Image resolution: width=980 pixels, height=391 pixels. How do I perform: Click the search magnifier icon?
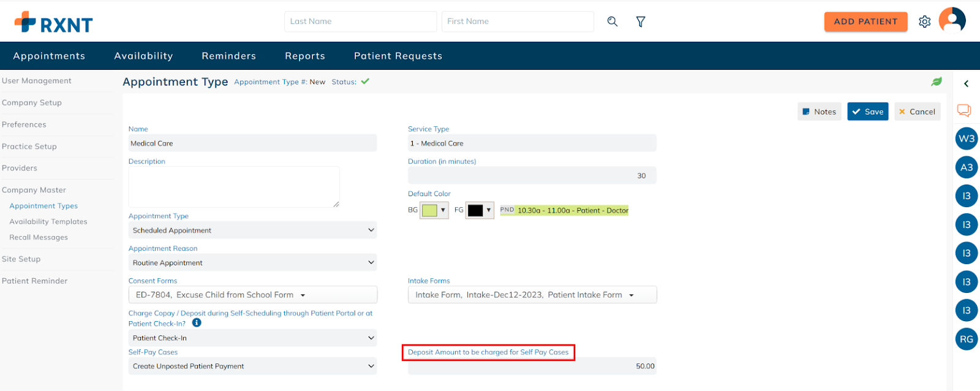coord(612,21)
